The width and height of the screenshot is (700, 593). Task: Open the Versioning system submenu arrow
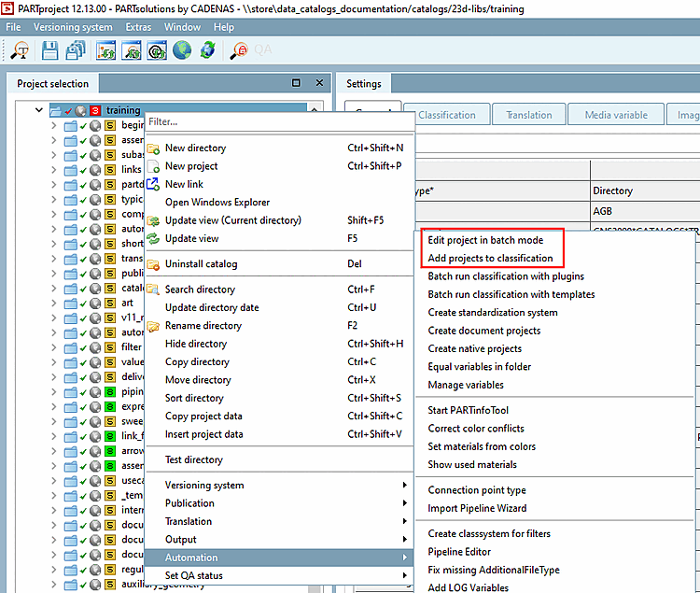(404, 485)
